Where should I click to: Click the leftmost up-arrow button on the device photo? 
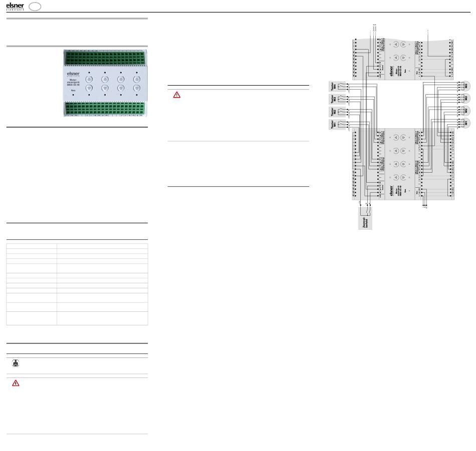point(89,80)
